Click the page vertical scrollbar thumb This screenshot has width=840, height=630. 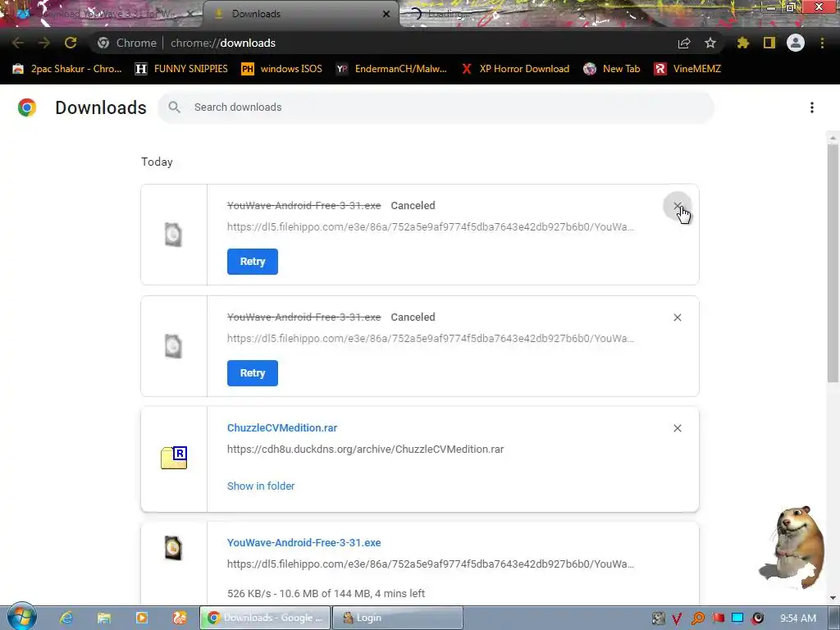[x=833, y=262]
